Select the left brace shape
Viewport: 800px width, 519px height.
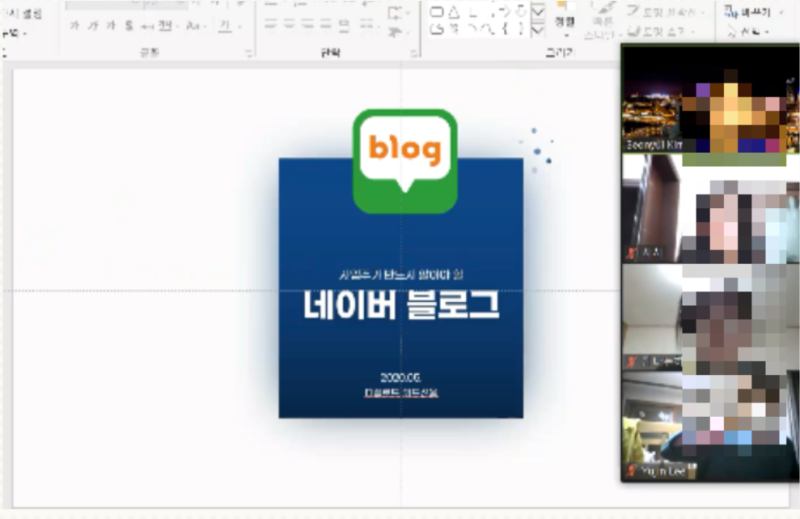tap(505, 29)
